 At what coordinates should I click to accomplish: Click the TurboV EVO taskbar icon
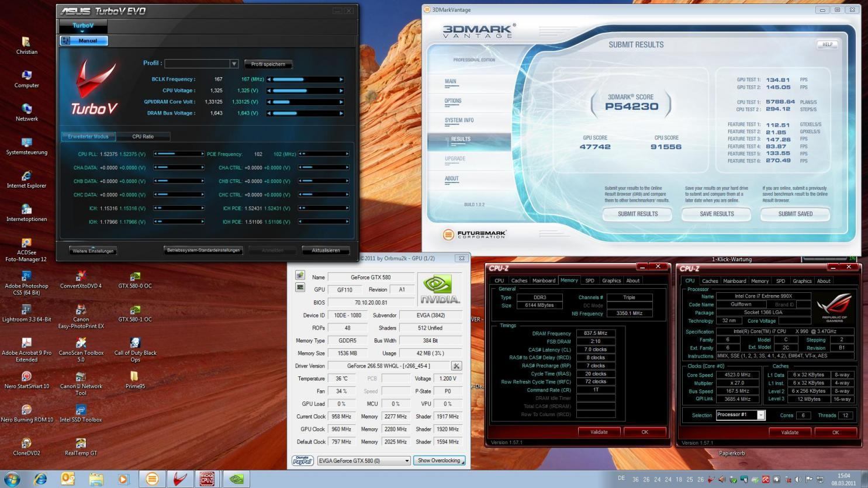point(179,479)
